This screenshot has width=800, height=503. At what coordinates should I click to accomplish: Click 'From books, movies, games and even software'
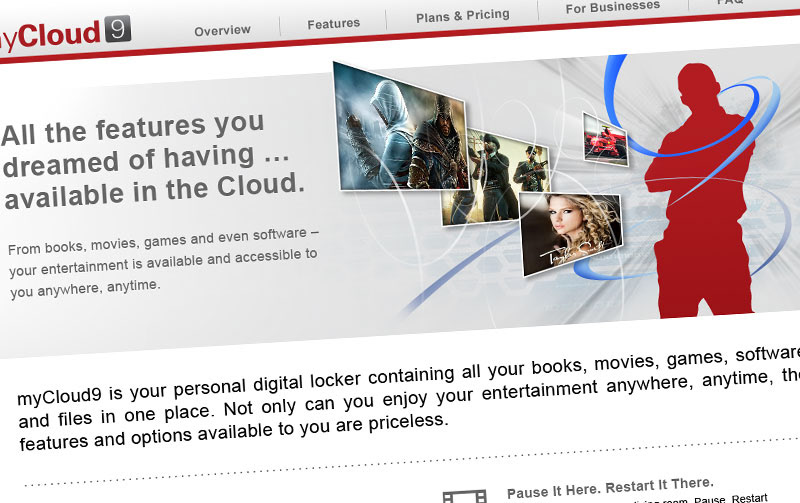[157, 241]
